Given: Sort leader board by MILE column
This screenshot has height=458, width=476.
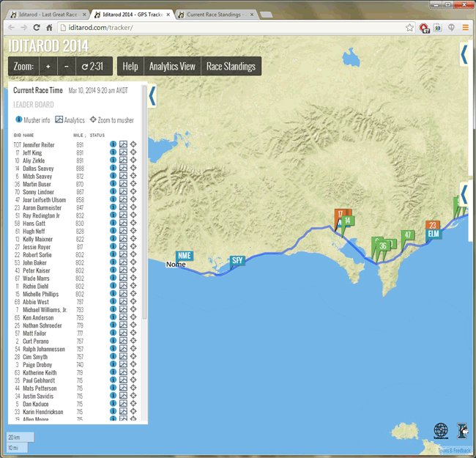Looking at the screenshot, I should 80,135.
